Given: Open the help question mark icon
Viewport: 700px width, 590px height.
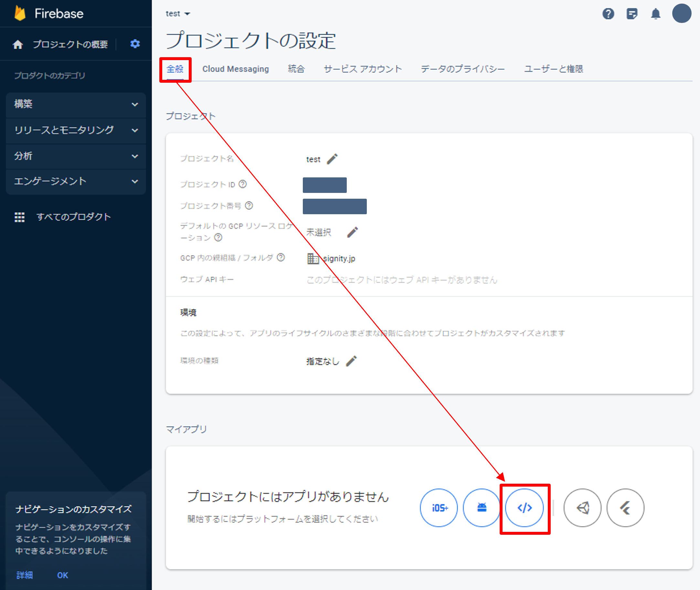Looking at the screenshot, I should [608, 14].
